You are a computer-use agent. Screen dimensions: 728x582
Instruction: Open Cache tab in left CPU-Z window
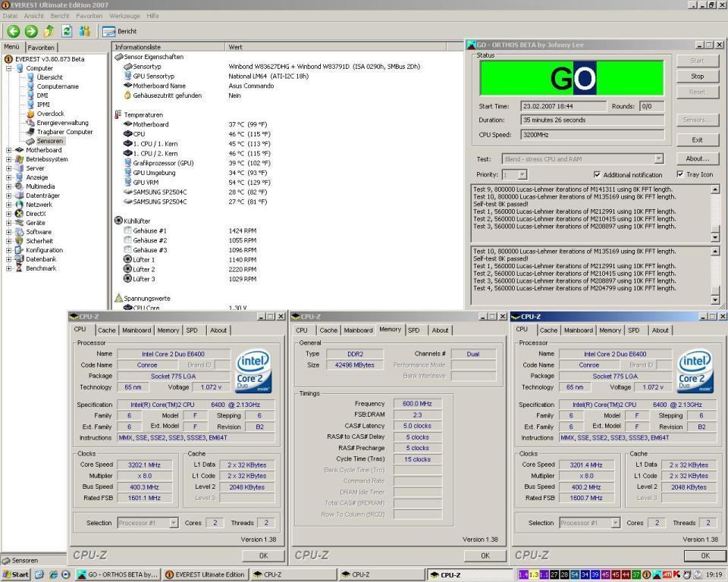tap(106, 330)
